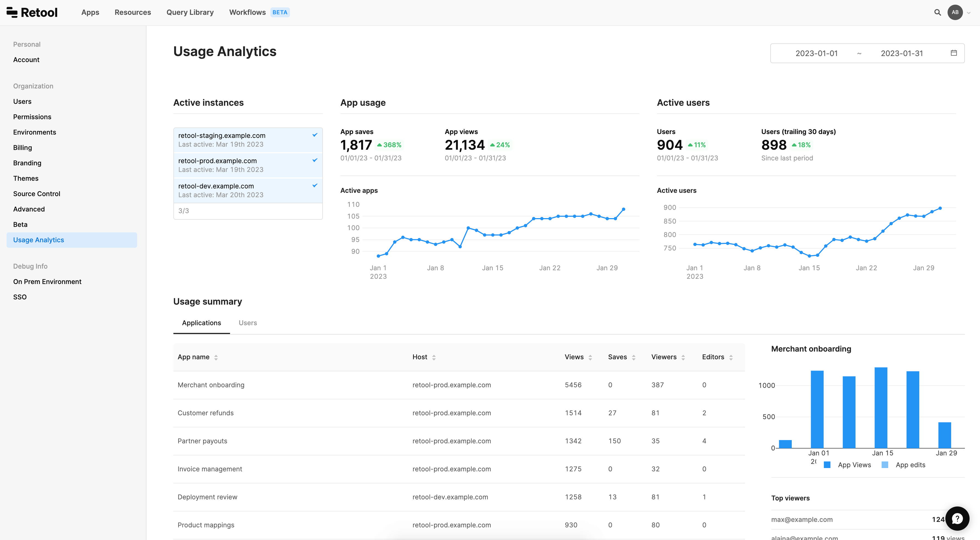Go to Source Control settings
This screenshot has height=540, width=980.
tap(37, 194)
